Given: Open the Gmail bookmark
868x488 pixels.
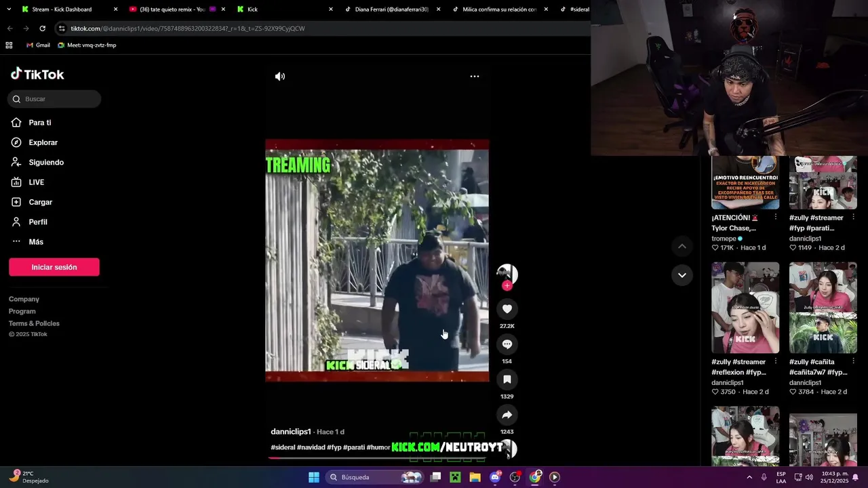Looking at the screenshot, I should [38, 45].
